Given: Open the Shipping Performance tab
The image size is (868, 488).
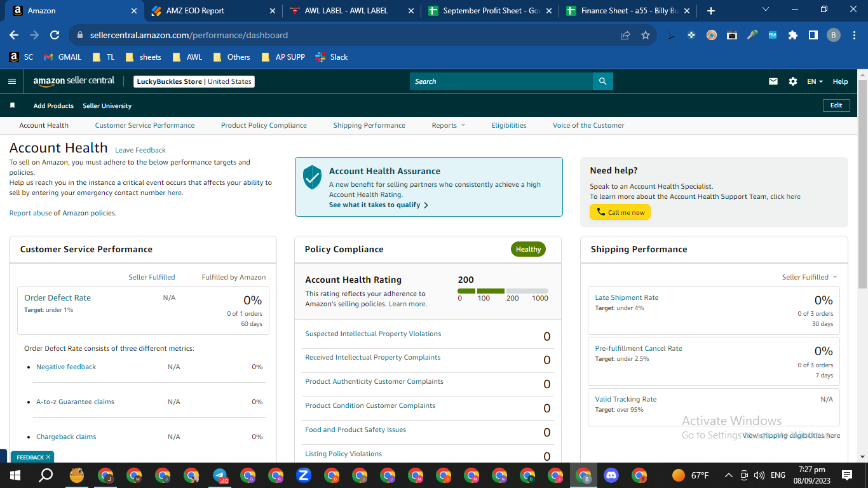Looking at the screenshot, I should point(369,125).
